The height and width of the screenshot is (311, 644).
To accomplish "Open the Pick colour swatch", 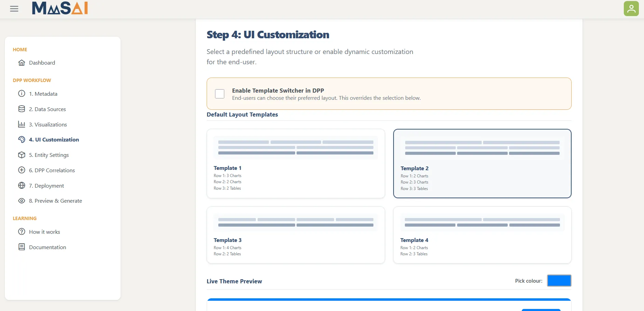I will point(559,281).
